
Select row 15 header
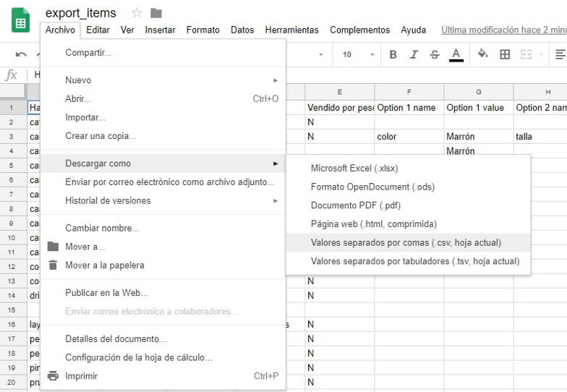[x=12, y=310]
